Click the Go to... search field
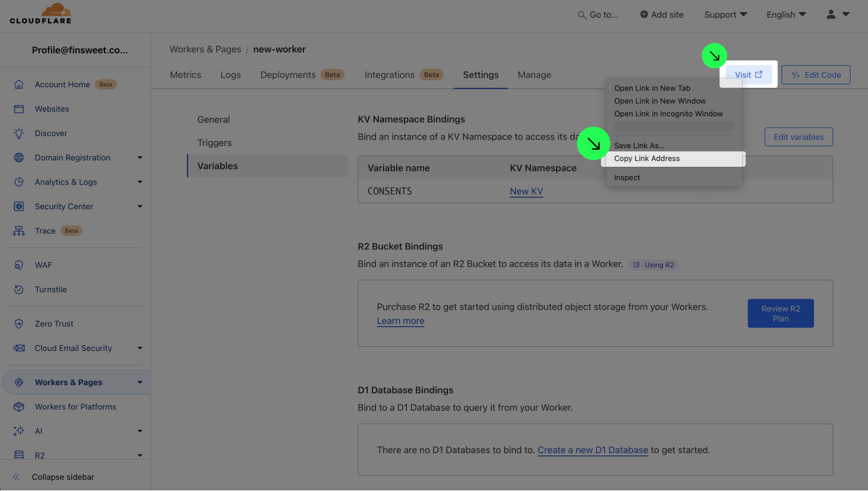Image resolution: width=868 pixels, height=491 pixels. tap(598, 15)
